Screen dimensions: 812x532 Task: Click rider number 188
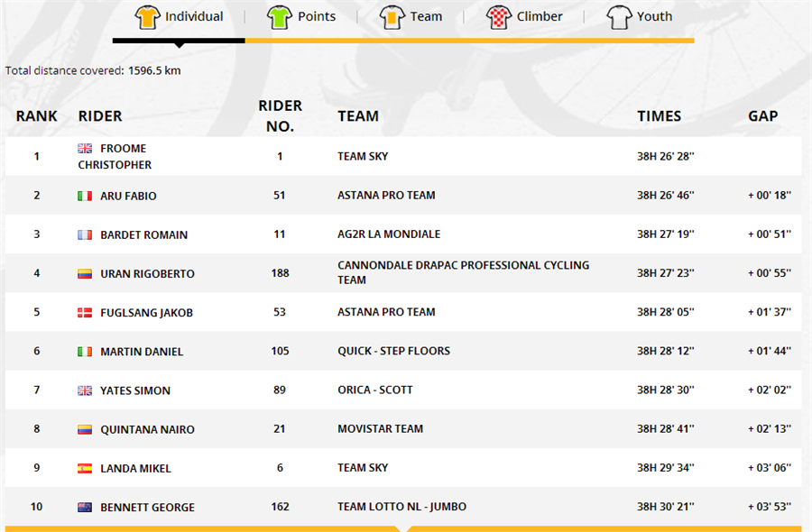(x=281, y=272)
